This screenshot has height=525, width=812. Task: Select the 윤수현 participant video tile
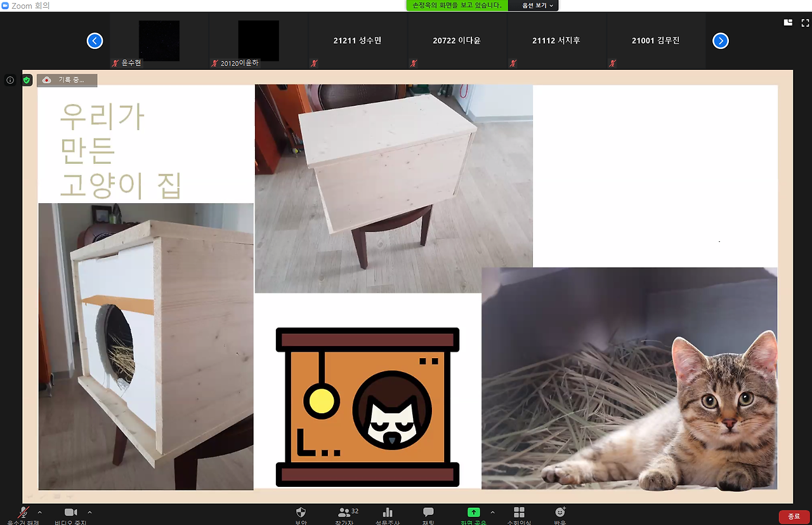(159, 41)
